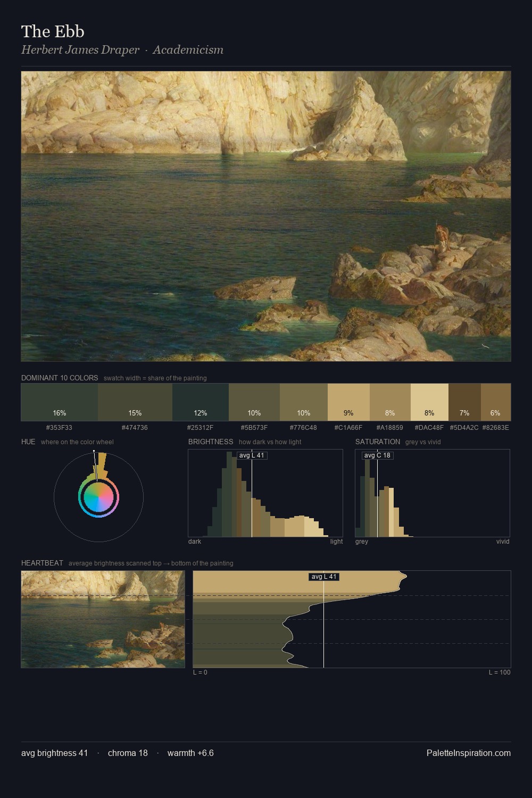
Task: Open the small heartbeat painting thumbnail
Action: click(x=103, y=619)
